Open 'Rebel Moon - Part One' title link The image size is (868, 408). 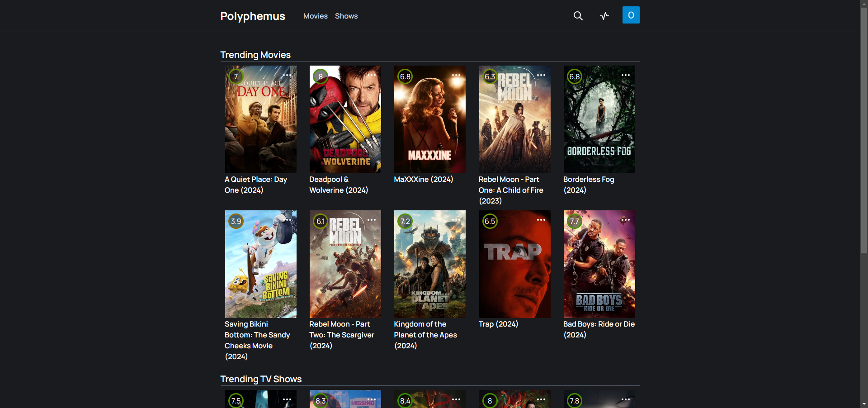[511, 190]
